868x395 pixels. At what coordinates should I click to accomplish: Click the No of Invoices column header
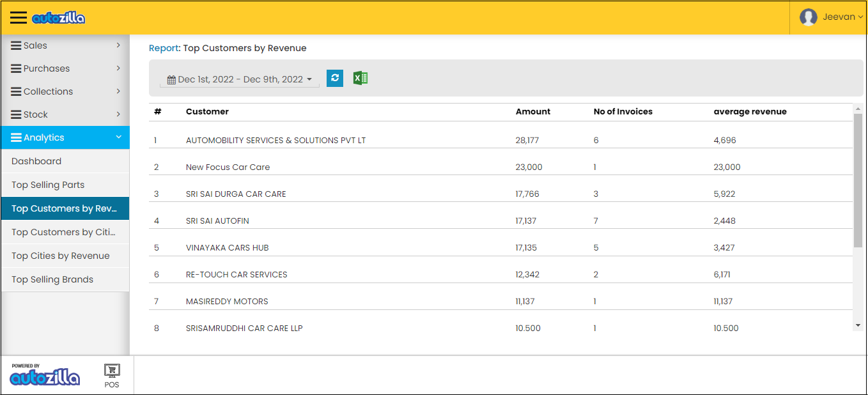[623, 111]
